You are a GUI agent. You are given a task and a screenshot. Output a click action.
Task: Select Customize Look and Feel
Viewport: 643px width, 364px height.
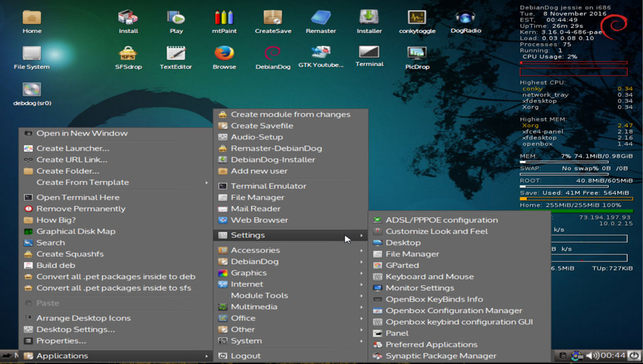(x=459, y=232)
